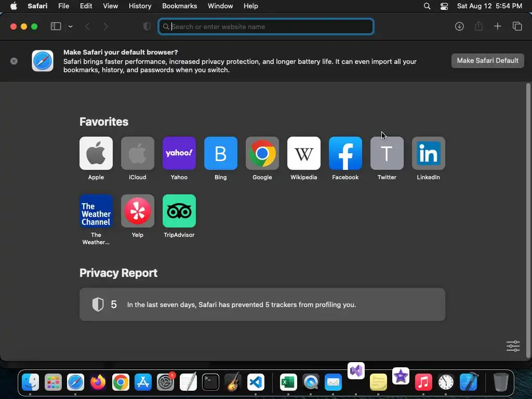Image resolution: width=532 pixels, height=399 pixels.
Task: Open TextEdit from the Dock
Action: (x=188, y=382)
